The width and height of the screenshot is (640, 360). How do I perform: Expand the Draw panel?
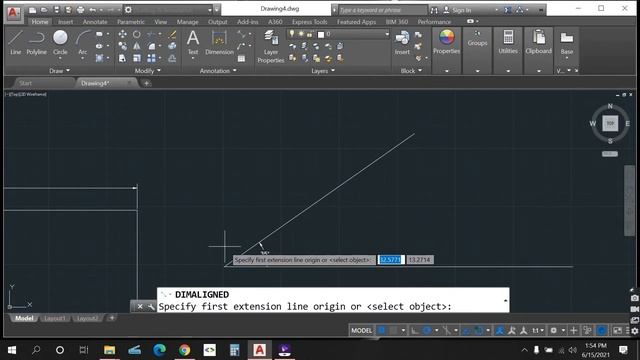click(59, 71)
